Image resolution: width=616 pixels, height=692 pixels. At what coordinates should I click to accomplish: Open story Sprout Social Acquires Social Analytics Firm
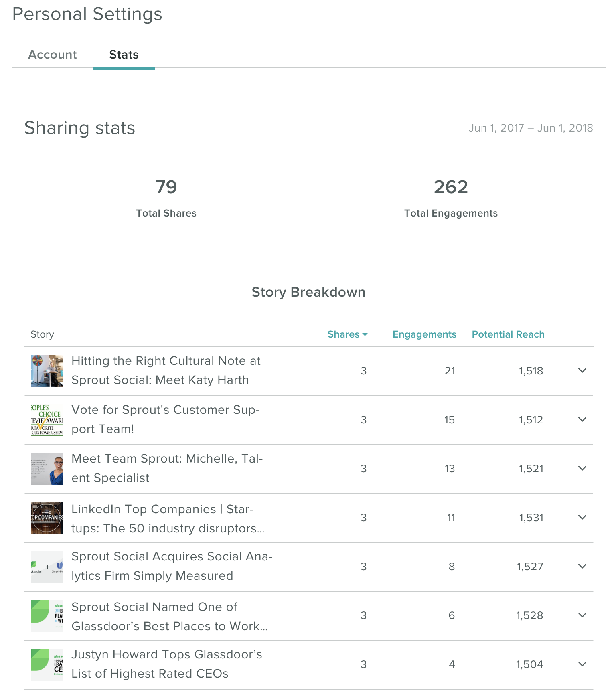point(172,566)
